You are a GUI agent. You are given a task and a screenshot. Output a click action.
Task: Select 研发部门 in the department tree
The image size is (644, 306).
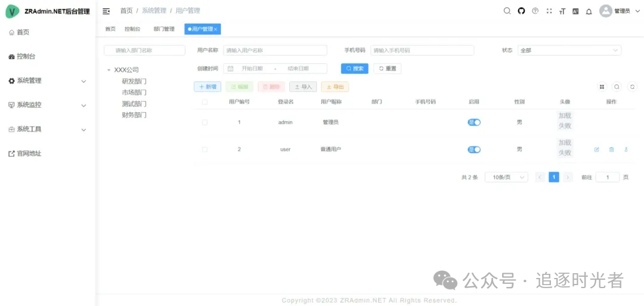pyautogui.click(x=134, y=81)
